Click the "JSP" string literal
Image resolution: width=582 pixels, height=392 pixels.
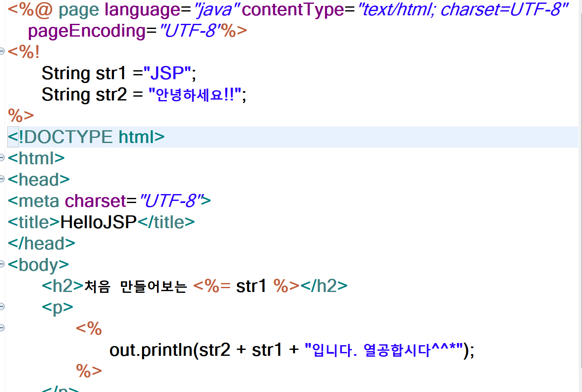coord(167,73)
